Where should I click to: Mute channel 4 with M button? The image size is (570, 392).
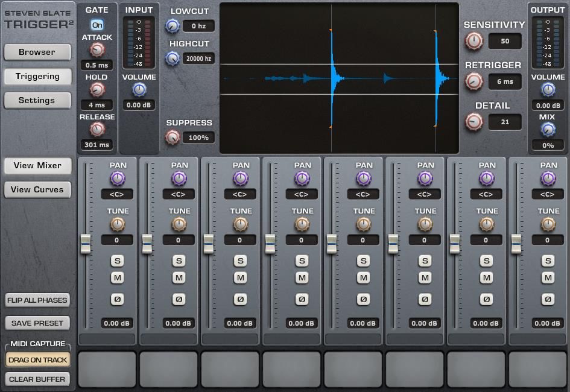click(302, 278)
